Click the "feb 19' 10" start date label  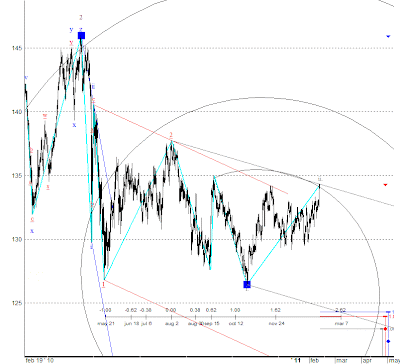40,360
